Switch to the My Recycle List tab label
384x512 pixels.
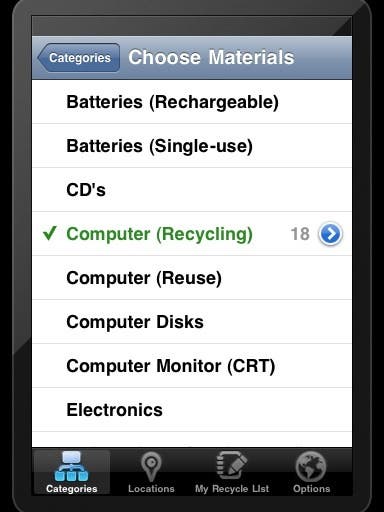coord(232,489)
